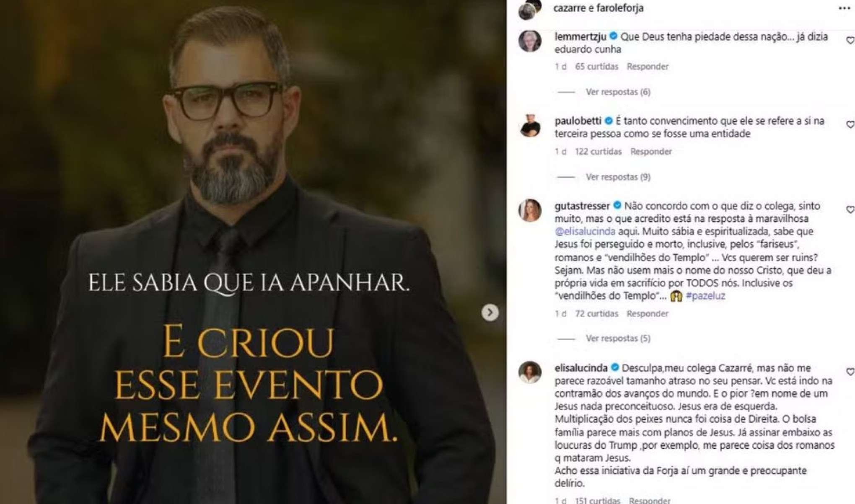855x504 pixels.
Task: Reply to paulobetti's comment via Responder
Action: click(651, 151)
